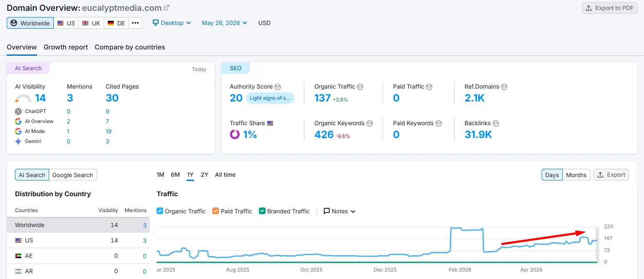Click the US row flag icon
644x279 pixels.
click(18, 240)
